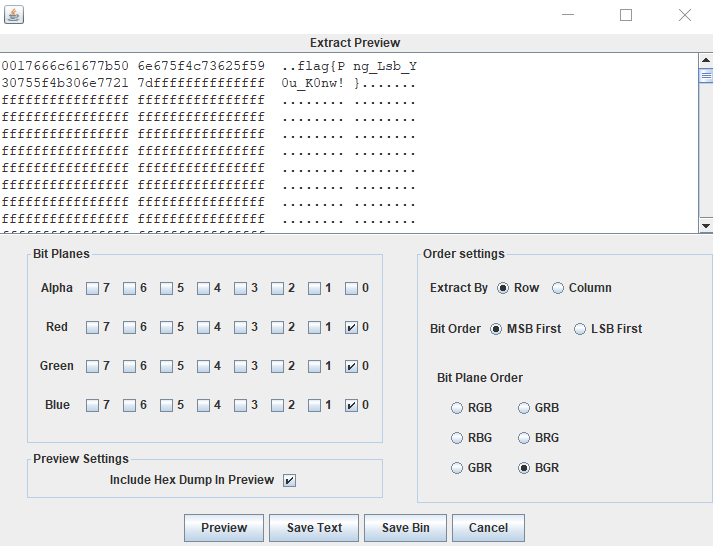Click Save Text button
This screenshot has width=713, height=546.
[x=314, y=528]
